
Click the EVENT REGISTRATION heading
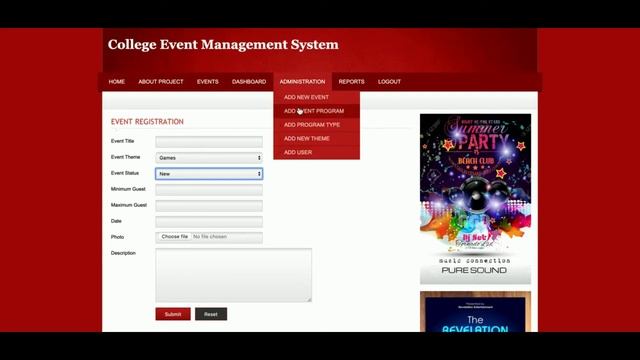click(147, 122)
